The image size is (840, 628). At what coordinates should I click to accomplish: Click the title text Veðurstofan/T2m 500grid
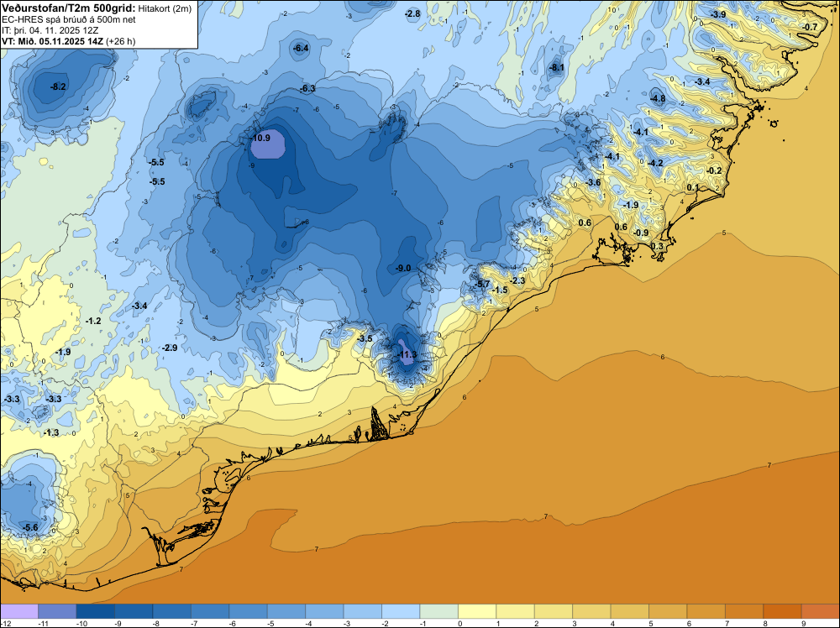(69, 8)
